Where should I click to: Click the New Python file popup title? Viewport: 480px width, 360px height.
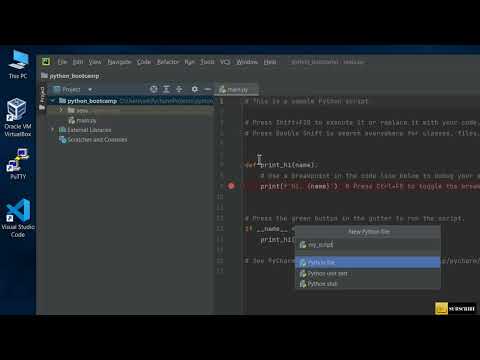(369, 232)
